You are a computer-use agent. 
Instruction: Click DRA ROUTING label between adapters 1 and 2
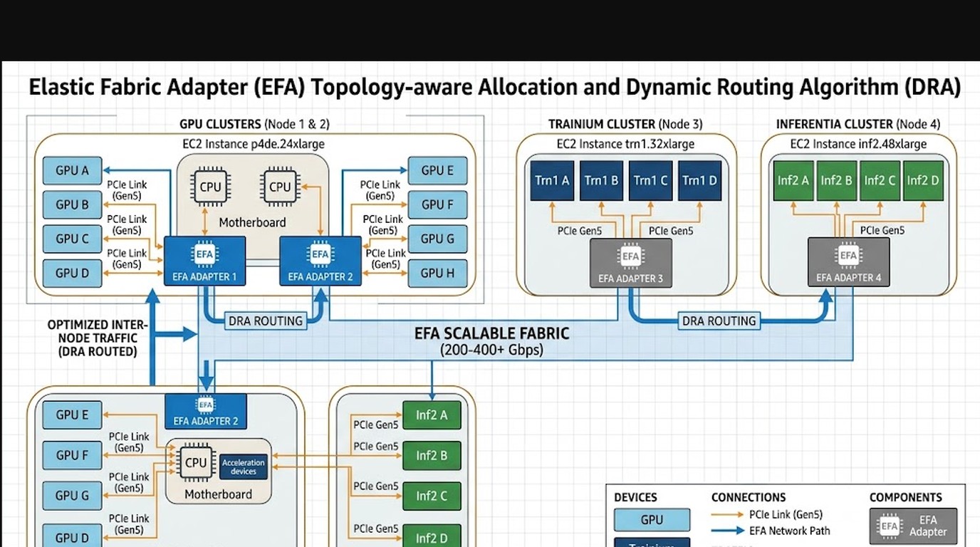(x=265, y=321)
